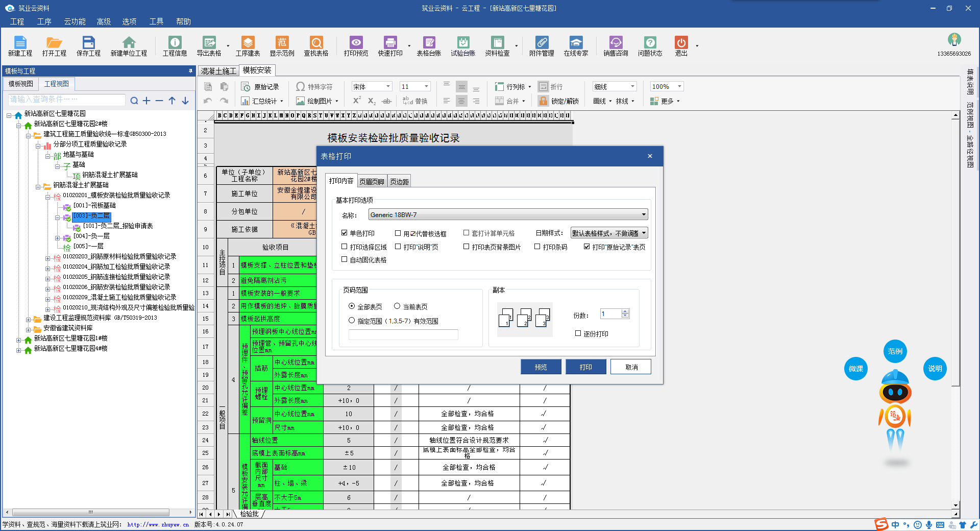Open the zoom 100% dropdown
Screen dimensions: 980x531
point(679,87)
